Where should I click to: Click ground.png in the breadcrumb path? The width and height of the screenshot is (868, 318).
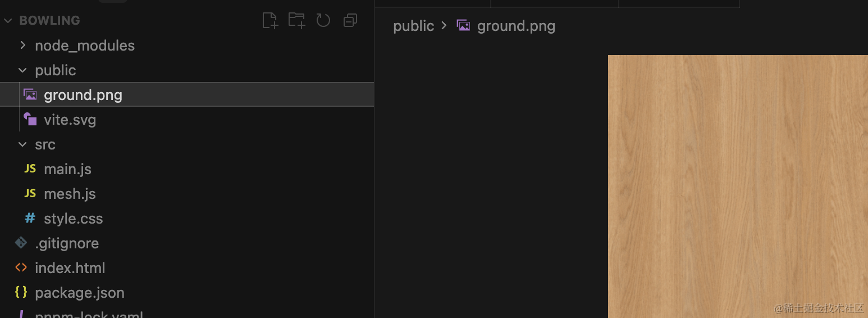pyautogui.click(x=516, y=26)
